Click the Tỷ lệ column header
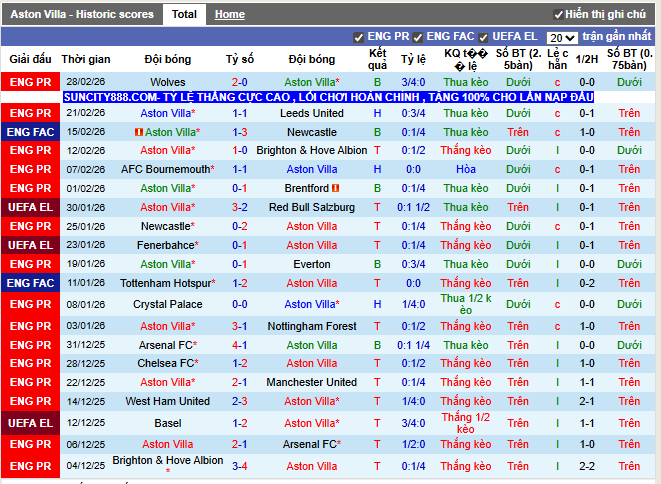 tap(414, 59)
